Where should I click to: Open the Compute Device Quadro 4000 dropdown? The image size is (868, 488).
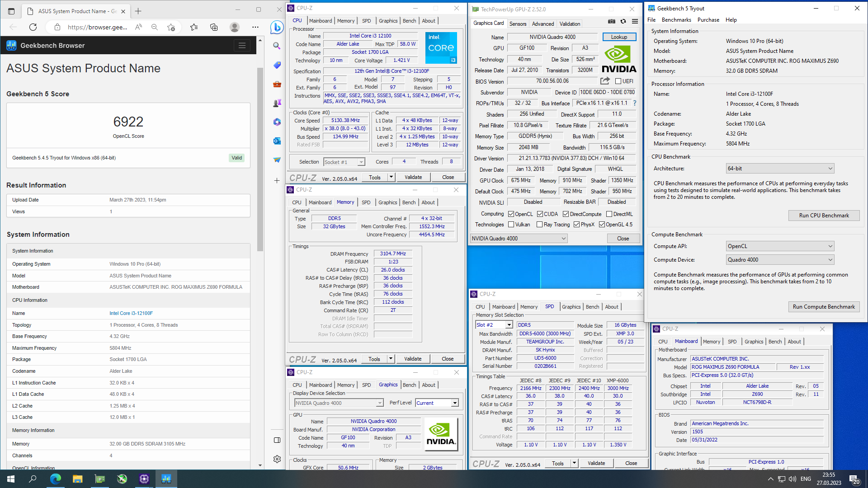coord(780,260)
